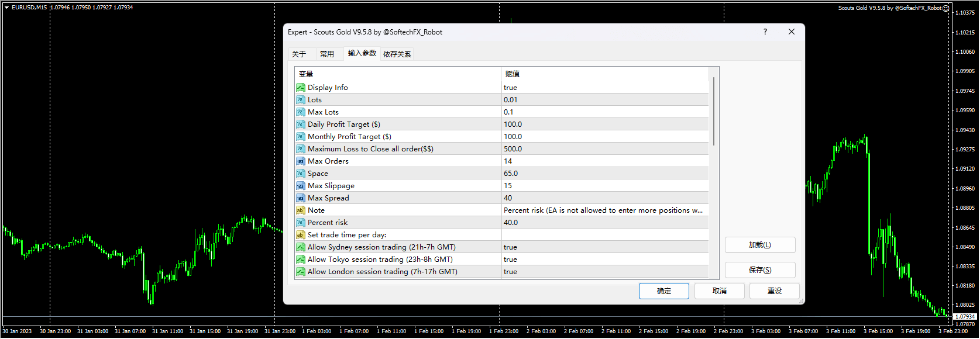
Task: Click the Allow Sydney session boolean icon
Action: [x=300, y=247]
